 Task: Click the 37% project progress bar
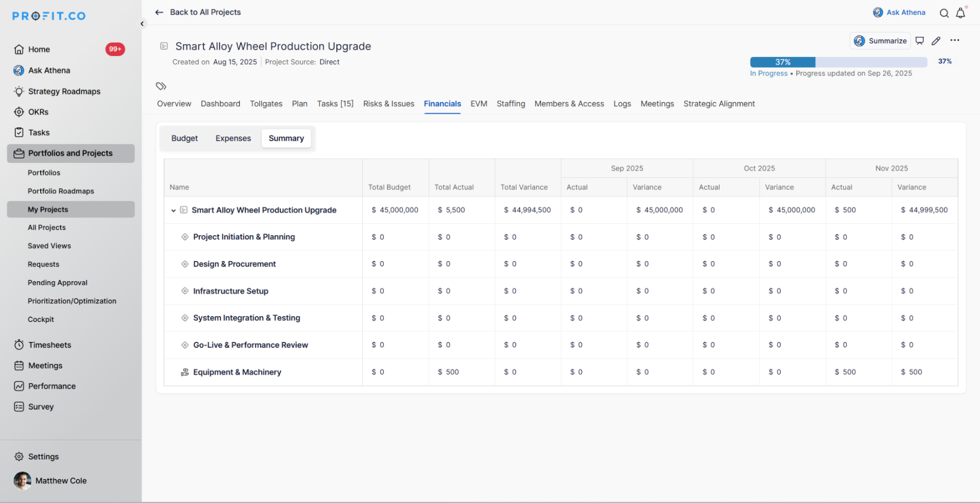(838, 62)
